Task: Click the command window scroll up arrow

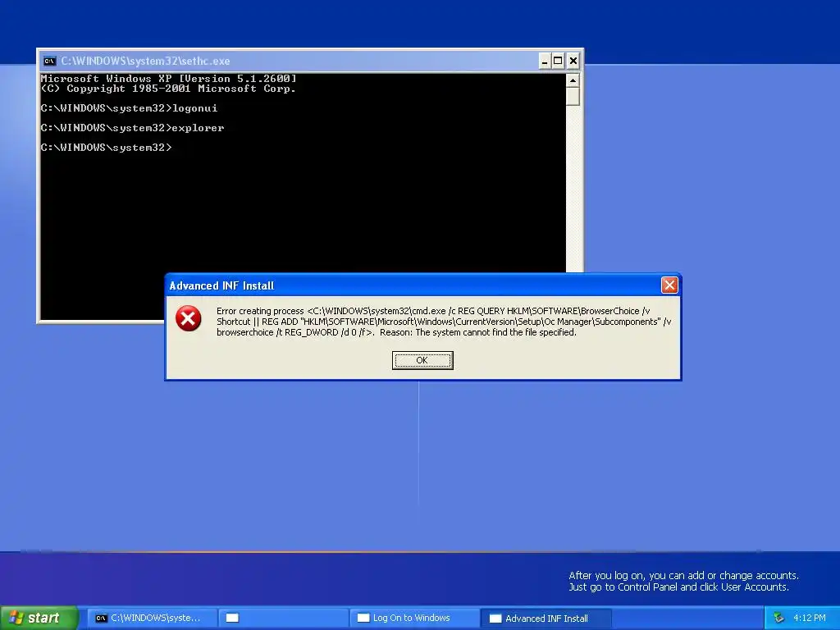Action: click(x=573, y=81)
